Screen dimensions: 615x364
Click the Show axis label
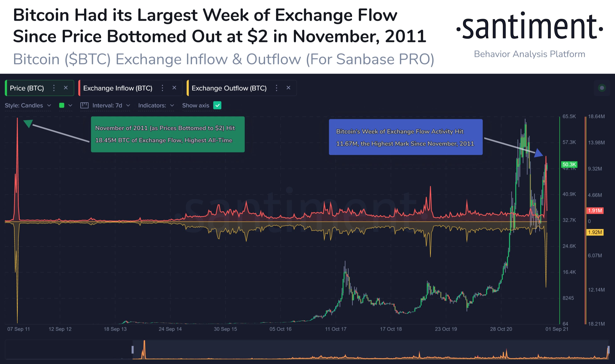tap(196, 106)
